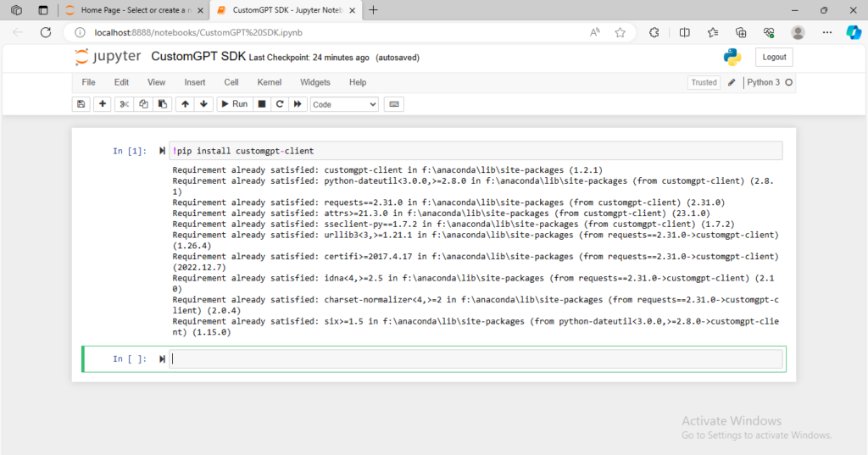Paste cells below icon

[161, 104]
